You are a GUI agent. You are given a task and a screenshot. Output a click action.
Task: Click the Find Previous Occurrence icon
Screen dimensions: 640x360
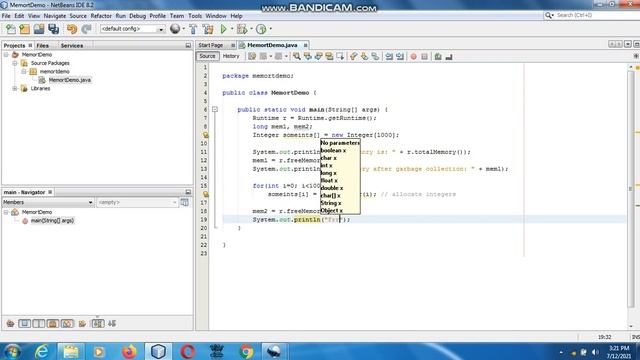[308, 56]
